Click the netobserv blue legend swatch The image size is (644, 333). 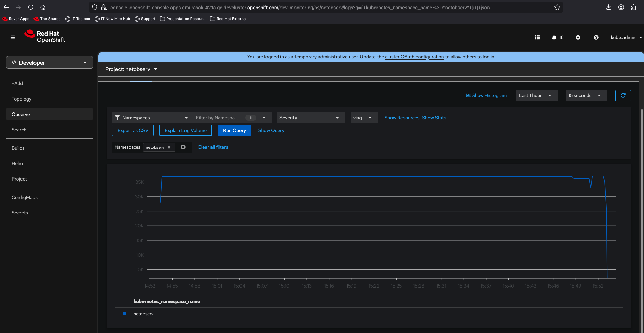coord(125,314)
